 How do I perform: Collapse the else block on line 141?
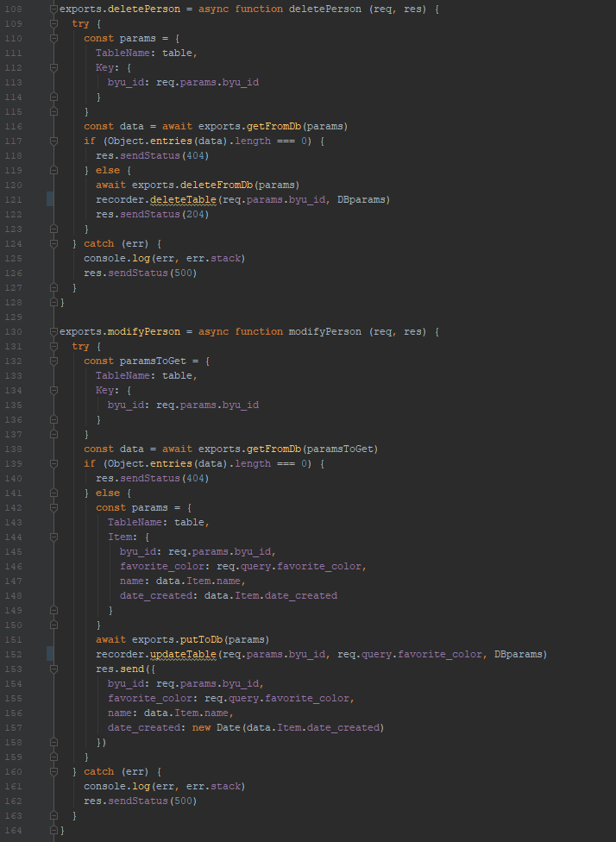(x=53, y=493)
